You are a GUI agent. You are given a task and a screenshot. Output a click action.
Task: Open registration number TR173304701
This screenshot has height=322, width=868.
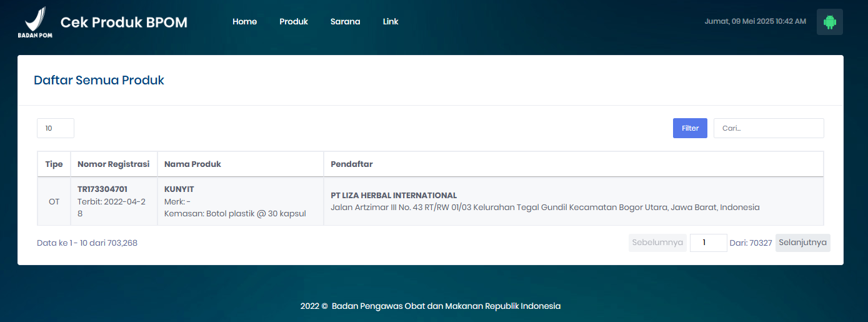[102, 189]
